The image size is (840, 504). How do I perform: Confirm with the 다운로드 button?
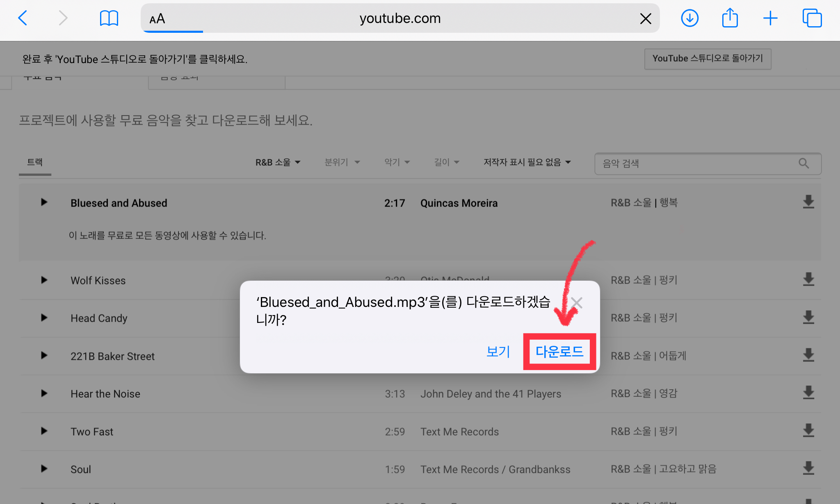pyautogui.click(x=559, y=352)
